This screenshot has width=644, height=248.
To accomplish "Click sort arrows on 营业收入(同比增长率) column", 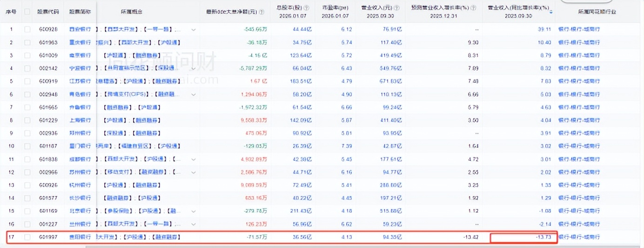I will pyautogui.click(x=551, y=11).
